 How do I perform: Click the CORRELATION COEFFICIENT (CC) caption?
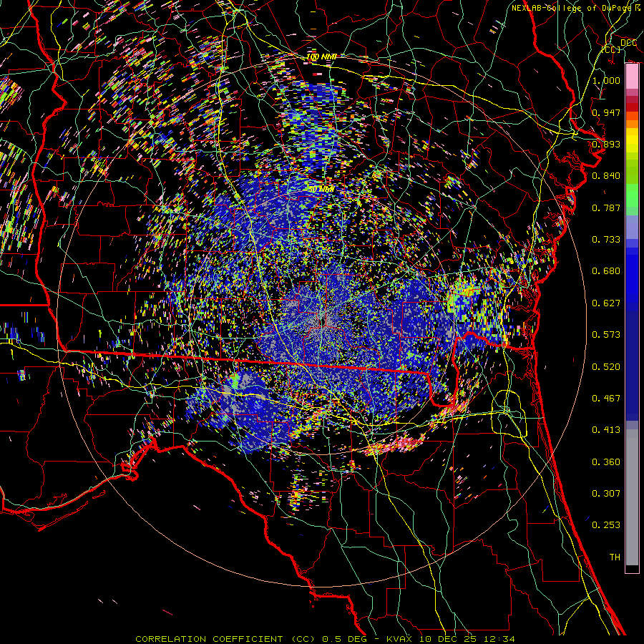pyautogui.click(x=225, y=639)
